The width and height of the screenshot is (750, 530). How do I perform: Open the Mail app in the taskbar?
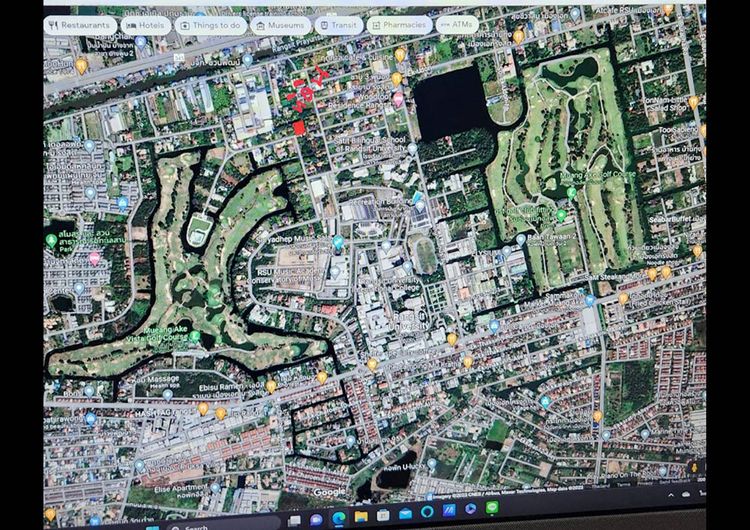coord(406,515)
